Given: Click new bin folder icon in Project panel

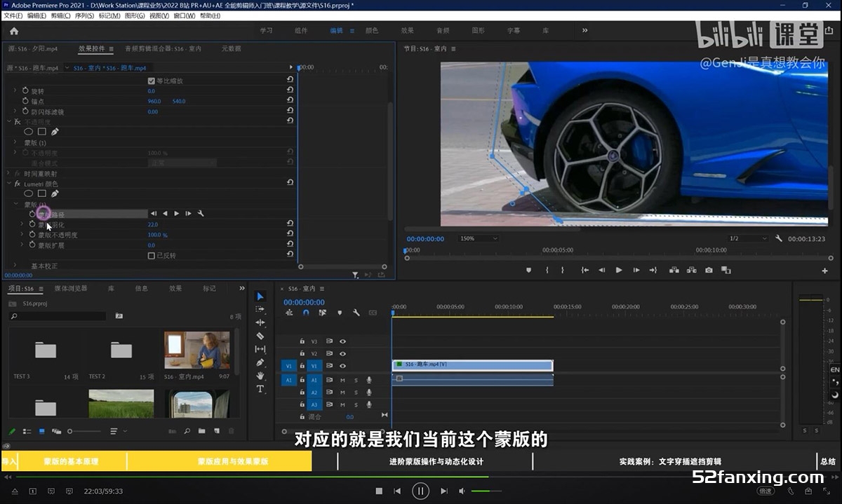Looking at the screenshot, I should [x=202, y=431].
